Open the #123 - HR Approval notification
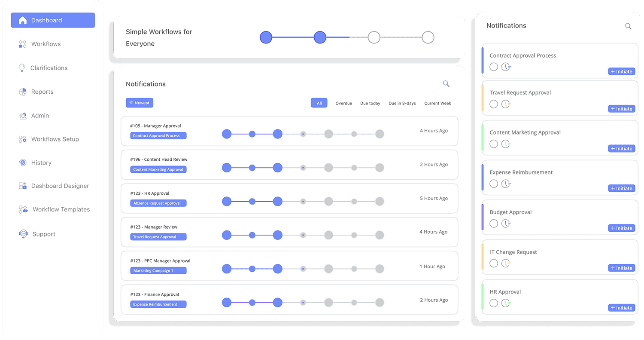644x340 pixels. pos(289,199)
